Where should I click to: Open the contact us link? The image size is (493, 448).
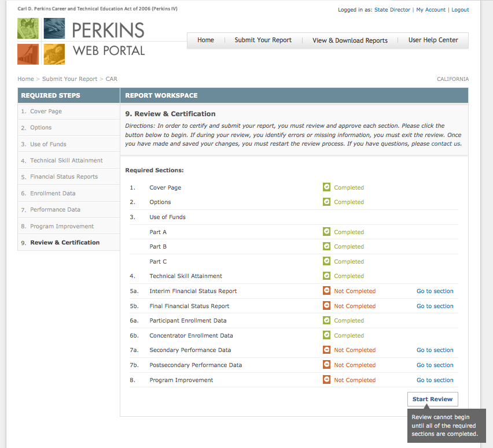point(445,143)
